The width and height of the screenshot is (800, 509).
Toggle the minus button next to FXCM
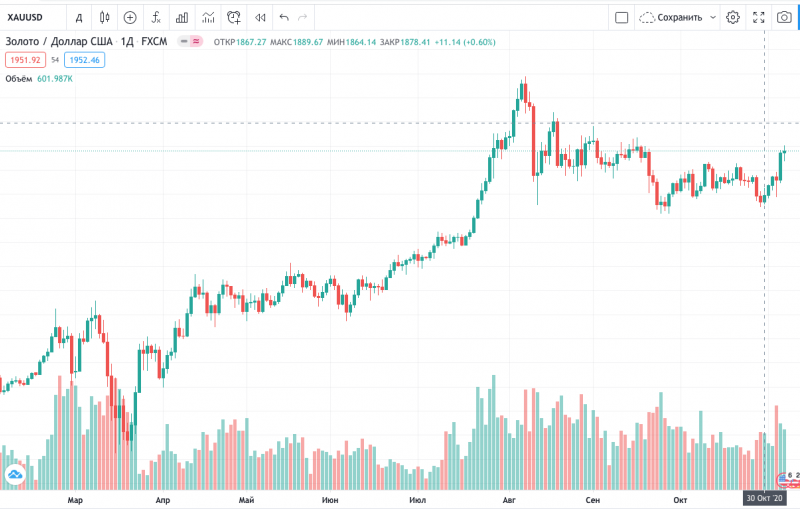184,41
